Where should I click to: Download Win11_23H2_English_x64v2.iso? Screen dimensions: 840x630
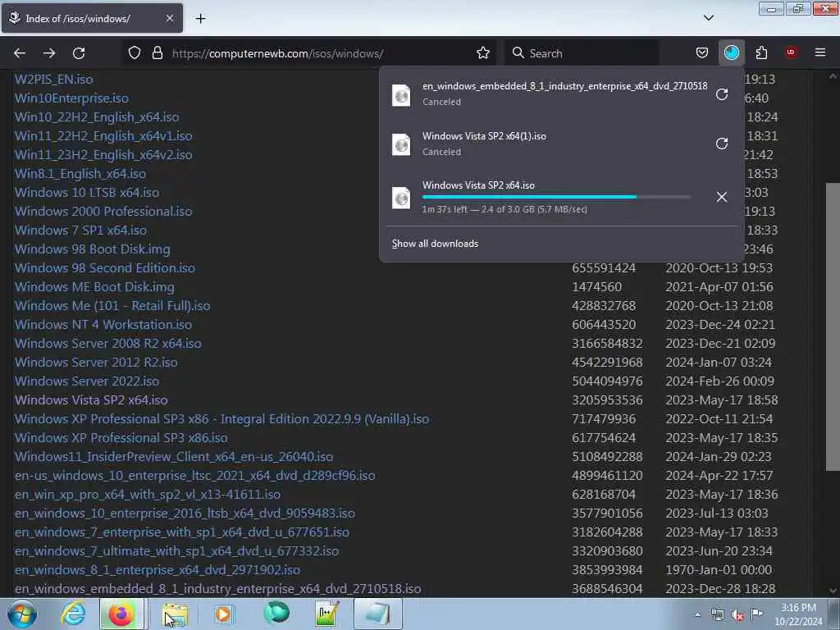pos(103,155)
